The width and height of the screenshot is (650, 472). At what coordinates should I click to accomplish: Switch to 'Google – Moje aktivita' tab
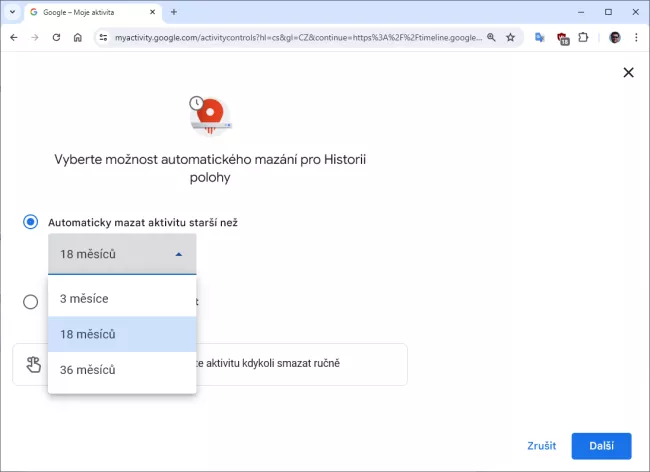90,12
